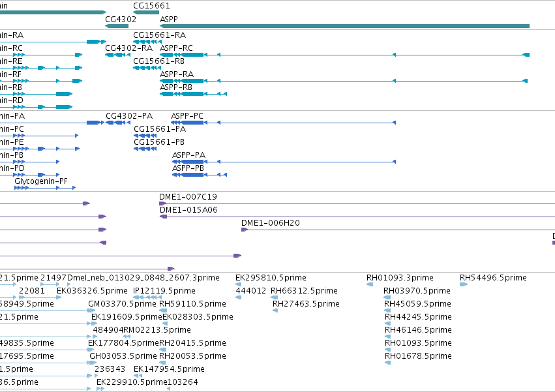
Task: Open the Glycogenin-PF protein feature
Action: tap(45, 188)
